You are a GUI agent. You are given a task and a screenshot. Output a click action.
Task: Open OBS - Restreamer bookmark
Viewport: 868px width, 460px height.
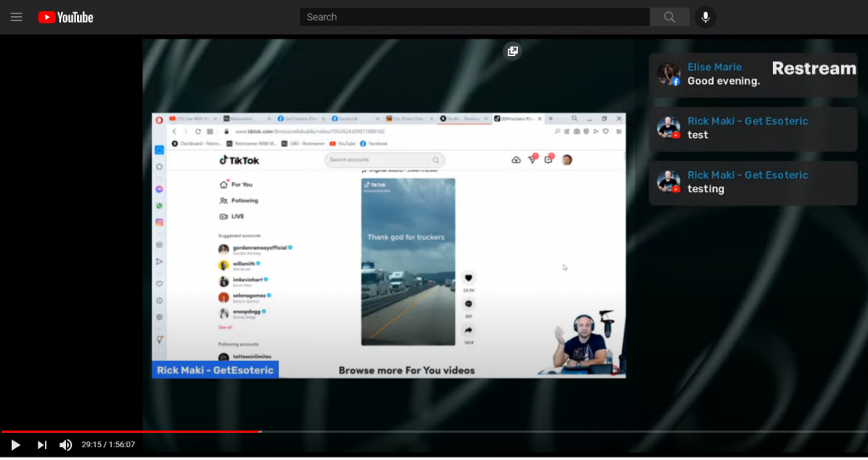tap(303, 144)
